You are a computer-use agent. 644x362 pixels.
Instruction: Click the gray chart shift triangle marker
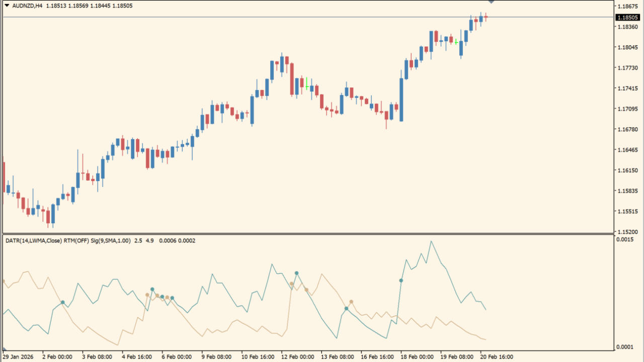click(x=491, y=3)
